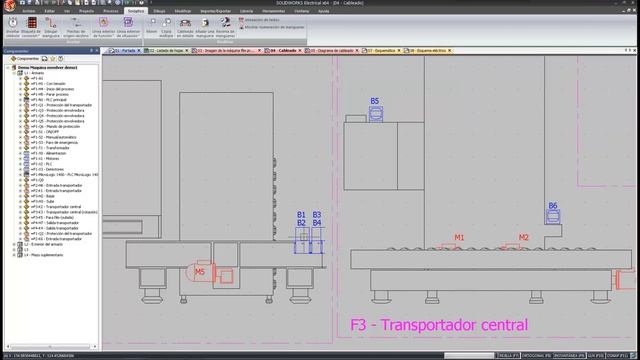
Task: Click Mostrar numeración de mangueras option
Action: 271,27
